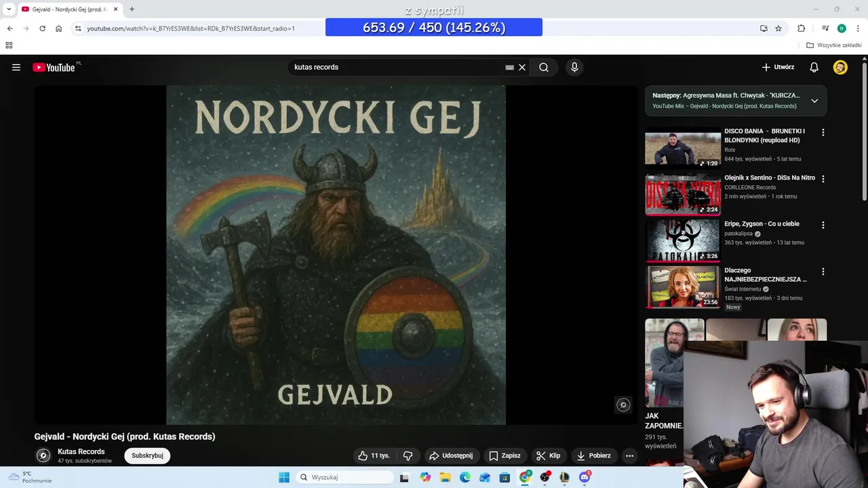
Task: Subscribe with the Subskrybuj button
Action: point(147,455)
